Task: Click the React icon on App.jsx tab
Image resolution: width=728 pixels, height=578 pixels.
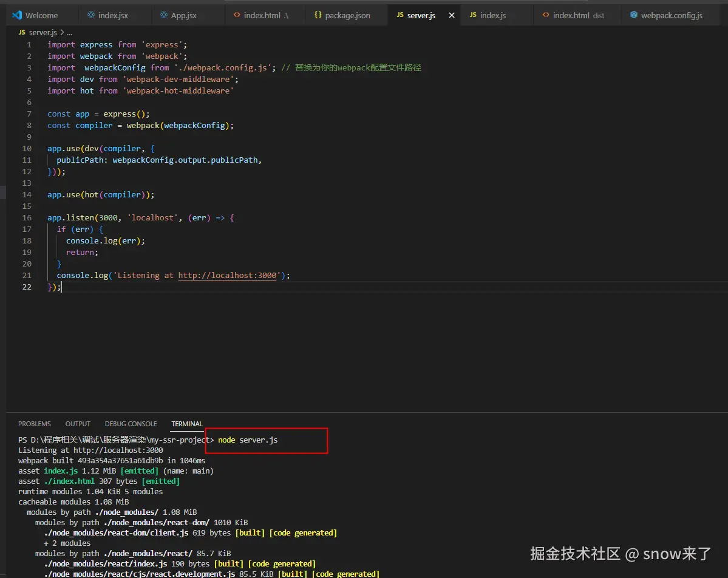Action: click(x=164, y=15)
